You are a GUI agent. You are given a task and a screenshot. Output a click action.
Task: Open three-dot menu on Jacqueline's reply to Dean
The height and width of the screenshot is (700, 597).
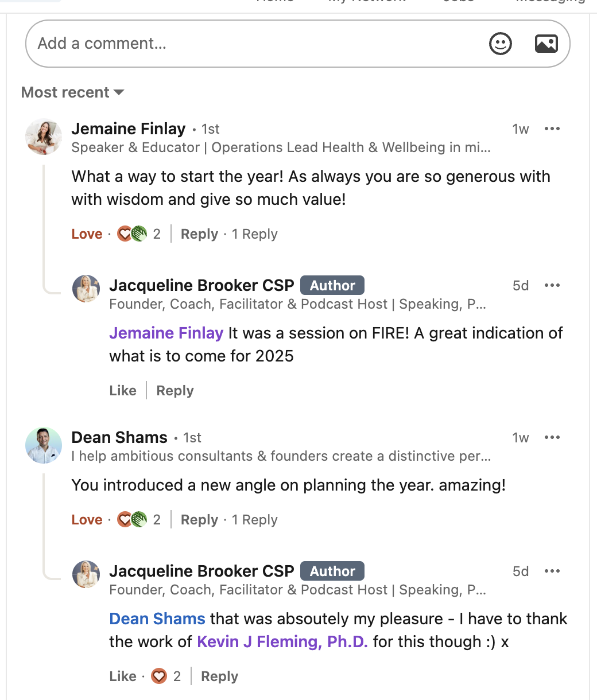(552, 571)
